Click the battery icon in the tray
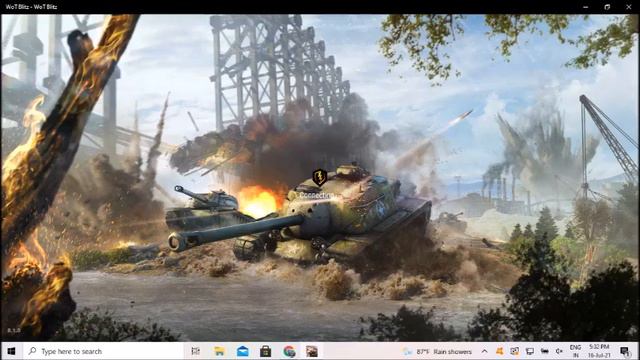This screenshot has height=360, width=640. click(x=544, y=351)
